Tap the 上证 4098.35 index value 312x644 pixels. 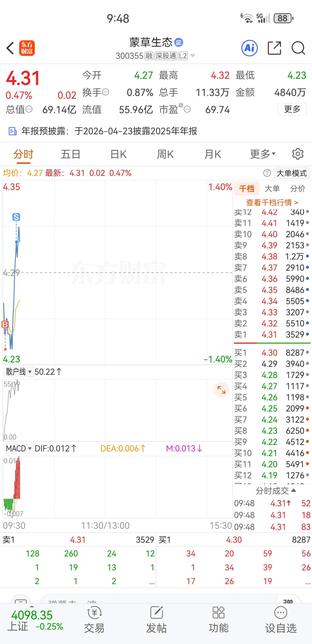pos(32,615)
